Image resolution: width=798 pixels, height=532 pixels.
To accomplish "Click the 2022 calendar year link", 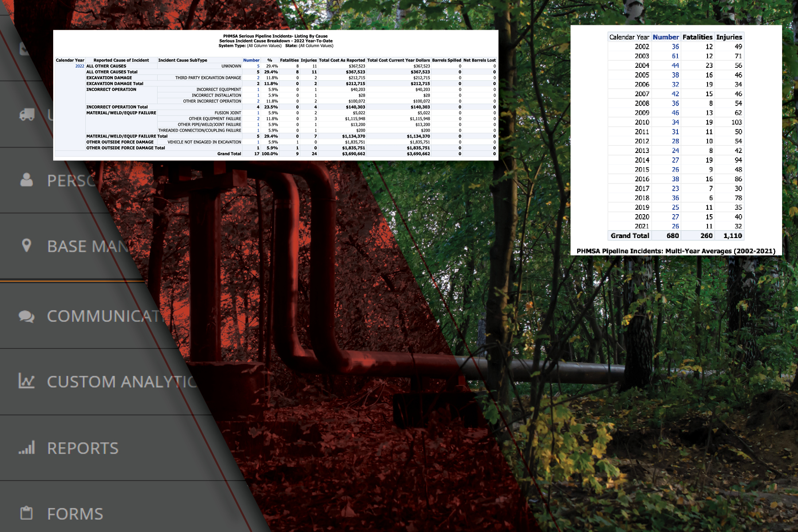I will [x=79, y=66].
